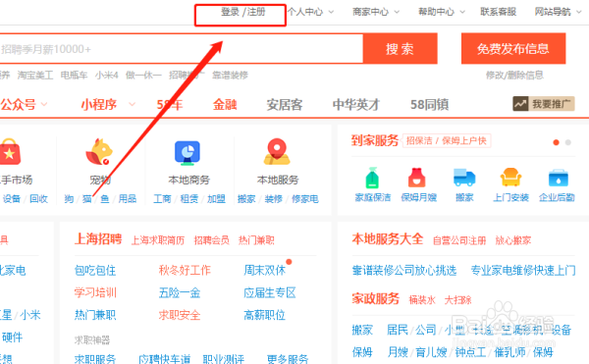Screen dimensions: 589x364
Task: Open the red shopping bag 二手市场 icon
Action: [10, 152]
